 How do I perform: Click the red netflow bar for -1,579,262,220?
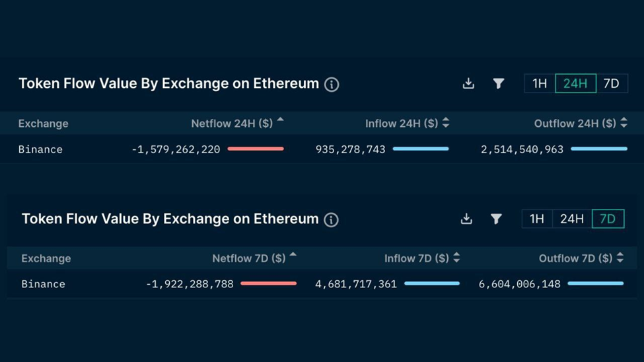click(256, 149)
